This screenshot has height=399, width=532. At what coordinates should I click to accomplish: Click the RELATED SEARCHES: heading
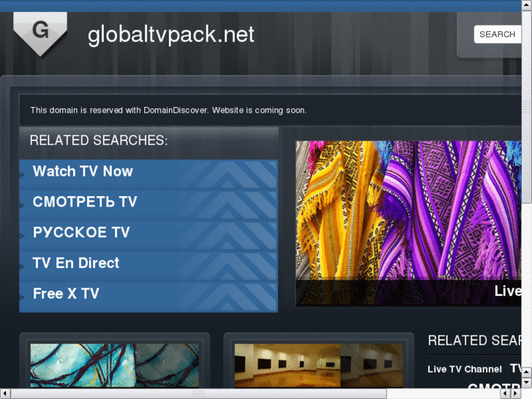[99, 141]
